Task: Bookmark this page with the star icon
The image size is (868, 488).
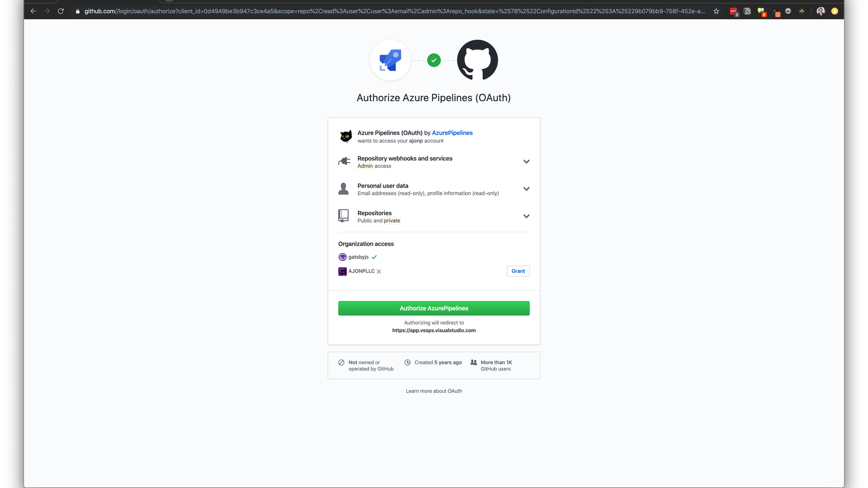Action: point(716,11)
